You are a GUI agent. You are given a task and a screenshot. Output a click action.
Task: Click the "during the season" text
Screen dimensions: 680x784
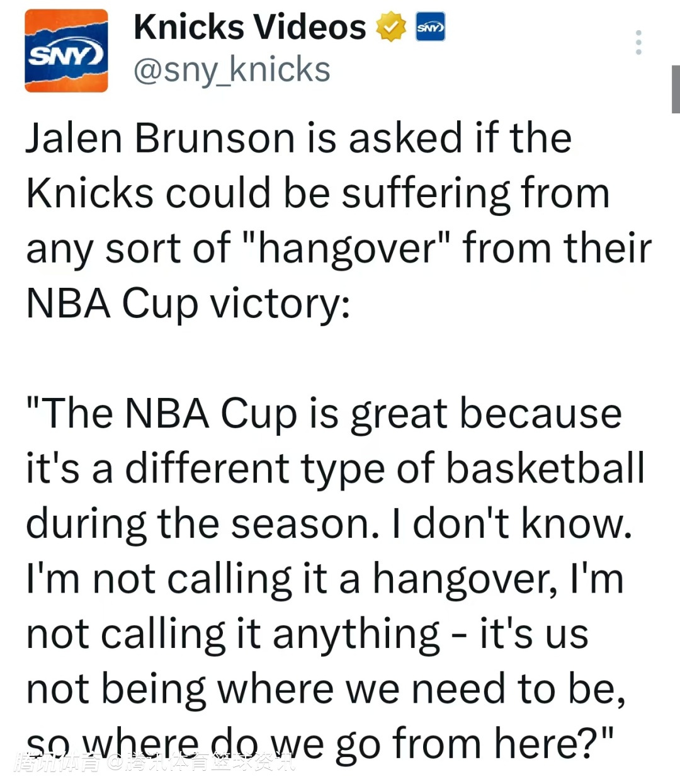click(x=201, y=524)
